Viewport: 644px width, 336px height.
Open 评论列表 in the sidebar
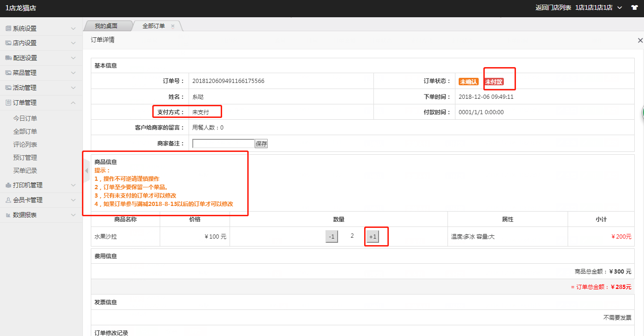pyautogui.click(x=25, y=144)
